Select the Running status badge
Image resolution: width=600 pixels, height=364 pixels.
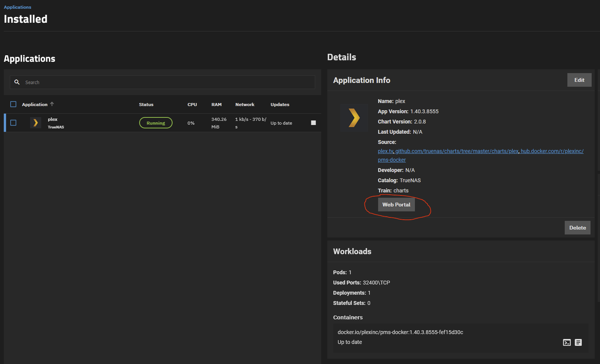tap(156, 123)
